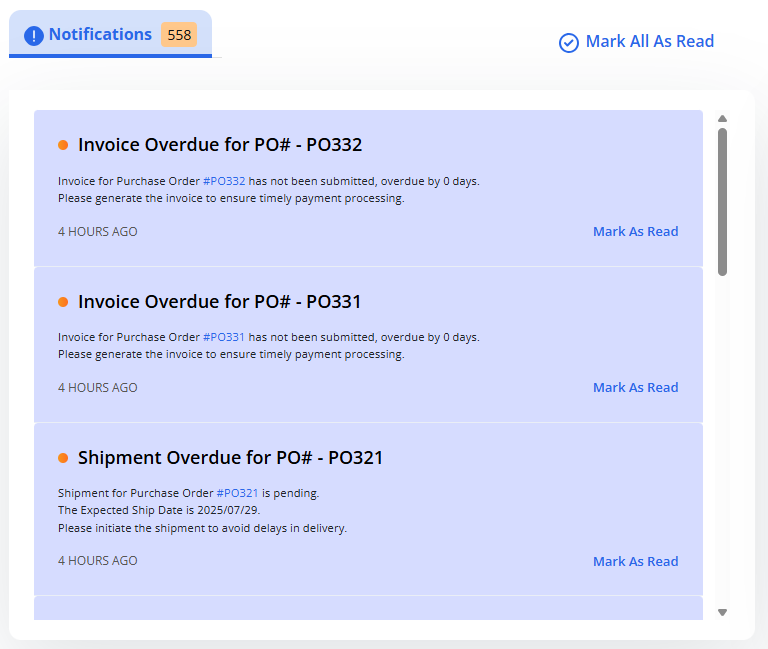Click the orange unread dot for PO331

coord(63,301)
